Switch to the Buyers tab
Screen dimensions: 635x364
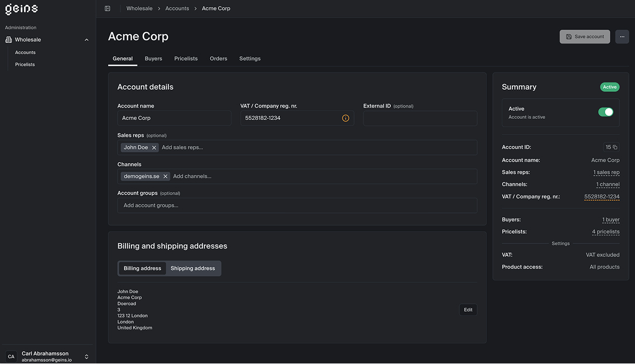point(153,59)
